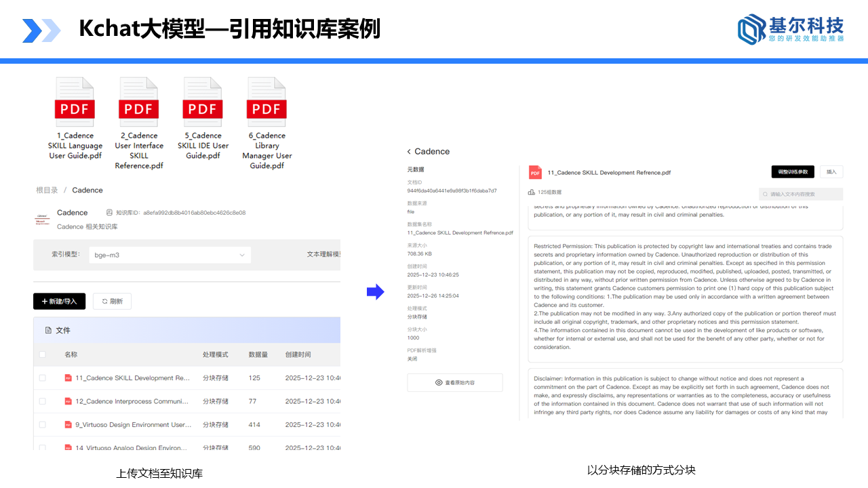This screenshot has width=868, height=488.
Task: Collapse the Cadence detail panel via back chevron
Action: click(410, 152)
